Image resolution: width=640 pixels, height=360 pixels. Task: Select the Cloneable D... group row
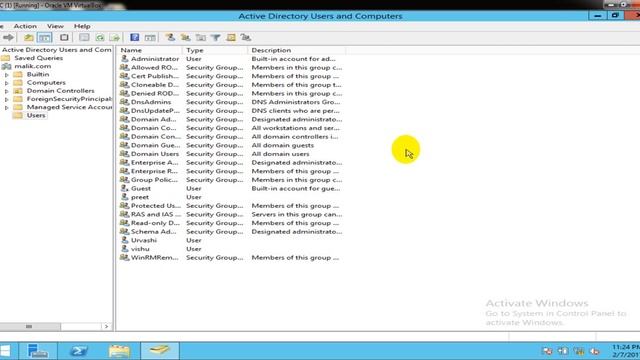tap(231, 85)
